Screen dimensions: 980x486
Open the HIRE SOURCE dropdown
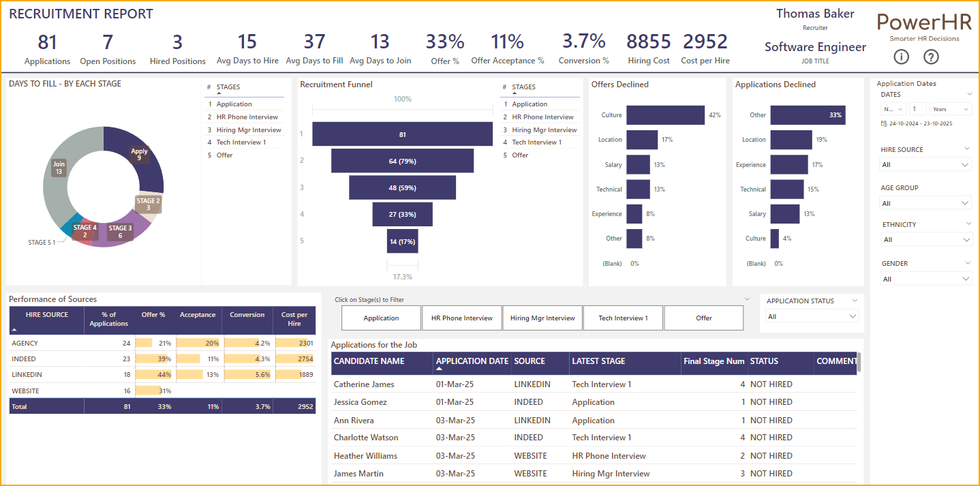(x=925, y=165)
